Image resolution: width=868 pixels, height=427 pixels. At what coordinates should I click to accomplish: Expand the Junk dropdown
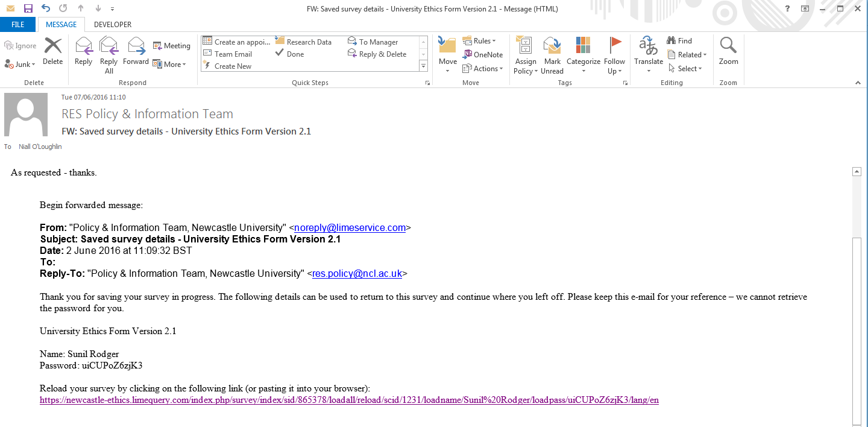click(x=20, y=64)
